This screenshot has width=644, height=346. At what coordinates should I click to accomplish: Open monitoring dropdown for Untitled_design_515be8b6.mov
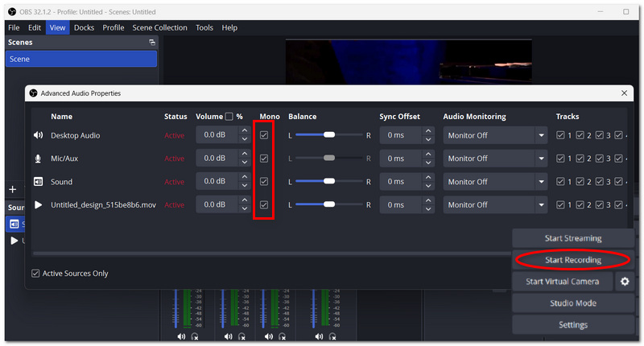pos(495,204)
